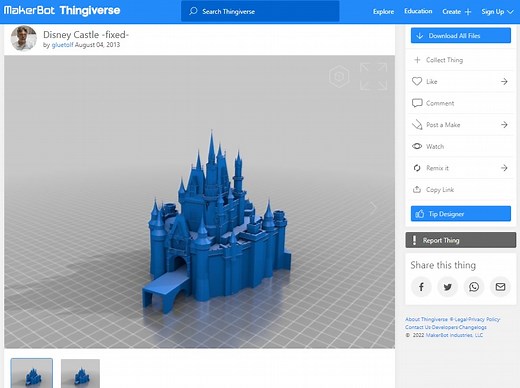Open the Explore menu

pos(383,11)
